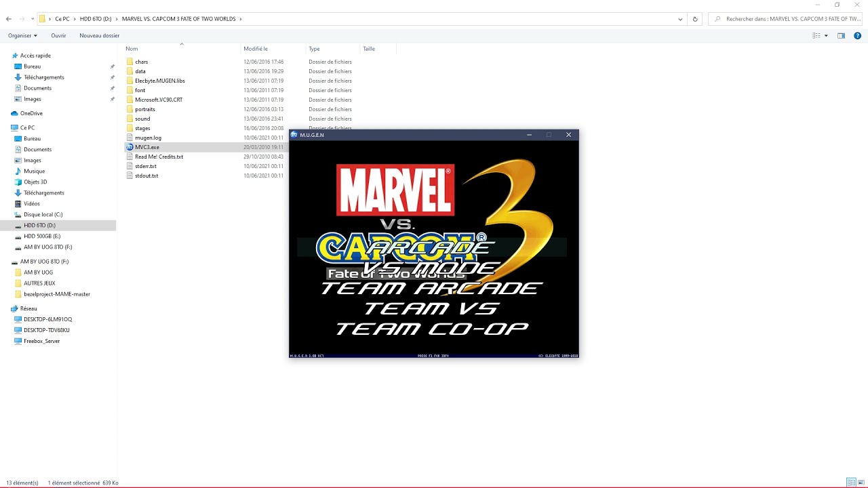The height and width of the screenshot is (488, 868).
Task: Click the mugen.log file icon
Action: [x=130, y=138]
